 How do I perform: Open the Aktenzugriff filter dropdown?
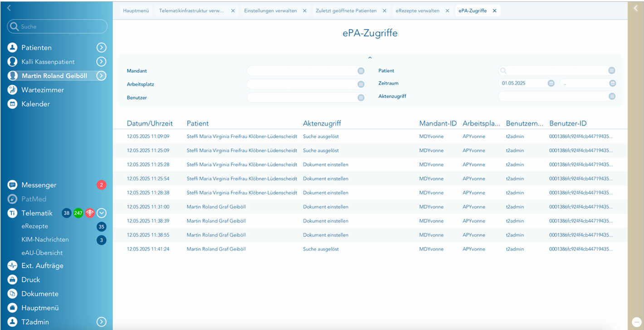point(612,96)
